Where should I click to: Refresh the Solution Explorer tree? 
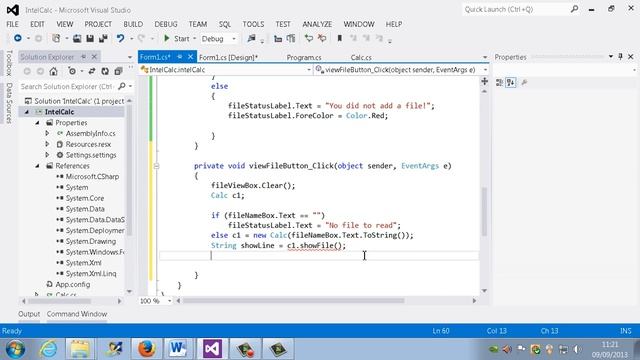(105, 71)
